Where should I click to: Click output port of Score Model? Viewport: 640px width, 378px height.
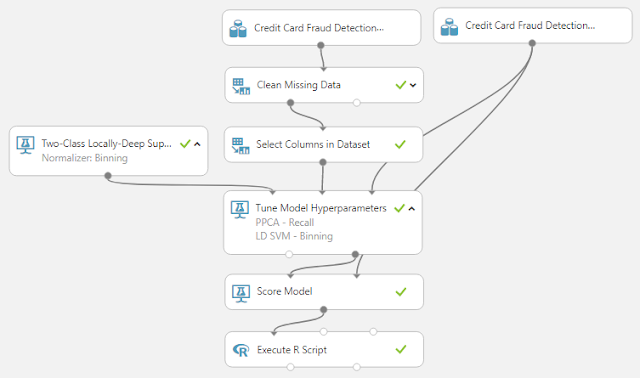[324, 309]
